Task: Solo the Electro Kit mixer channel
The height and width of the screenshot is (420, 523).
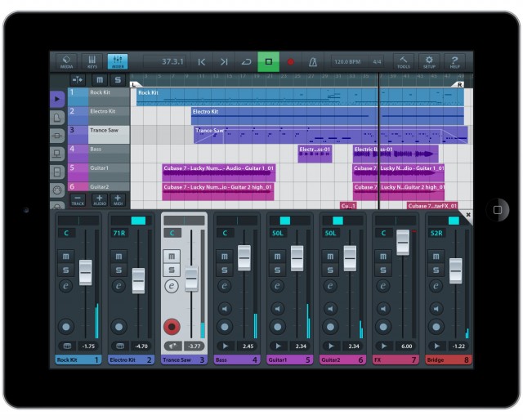Action: point(118,270)
